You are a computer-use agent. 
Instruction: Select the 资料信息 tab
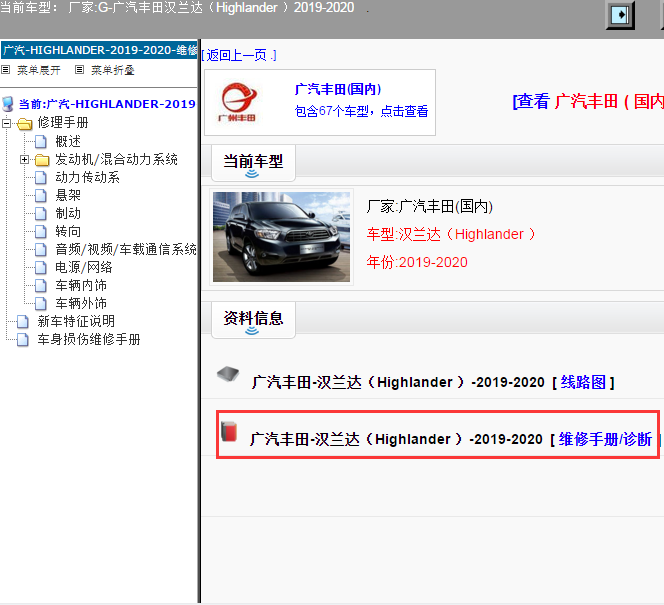pos(253,320)
